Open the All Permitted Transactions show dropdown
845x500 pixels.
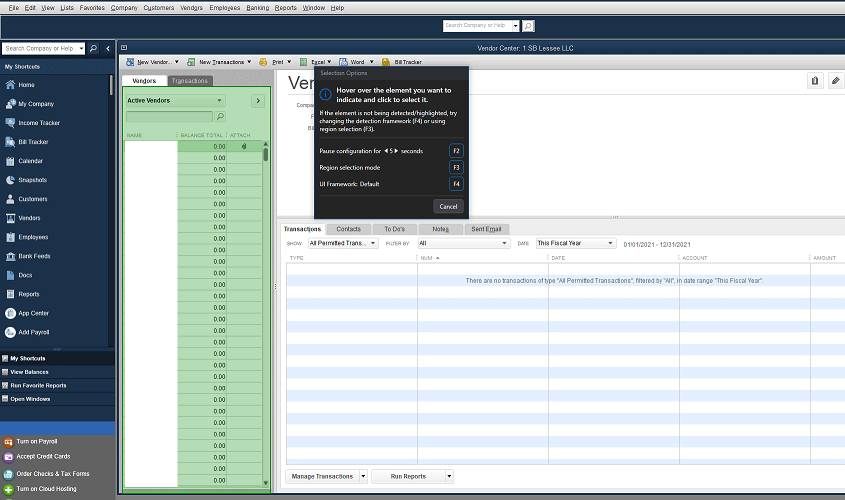point(373,243)
